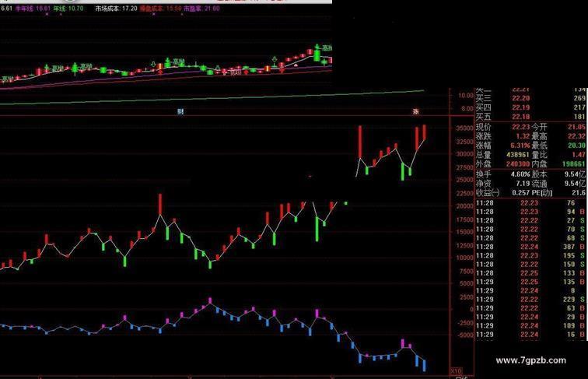The image size is (588, 379).
Task: Click the 市场成本 17.20 indicator label
Action: [x=116, y=9]
